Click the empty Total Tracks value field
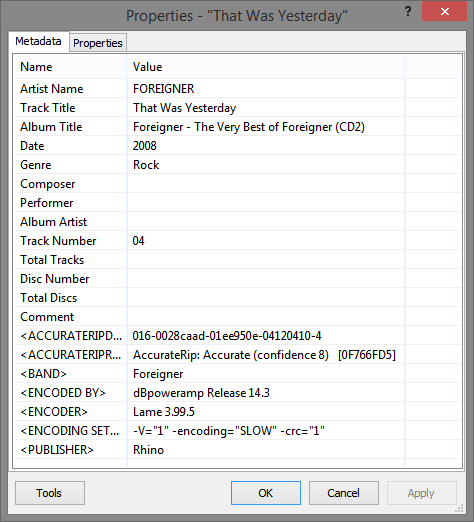The width and height of the screenshot is (474, 522). [x=266, y=260]
